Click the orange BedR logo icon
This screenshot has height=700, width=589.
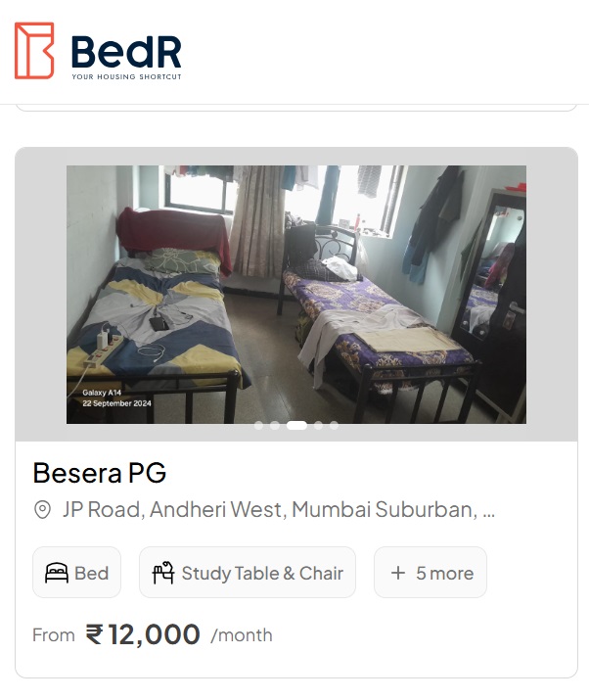pyautogui.click(x=34, y=51)
